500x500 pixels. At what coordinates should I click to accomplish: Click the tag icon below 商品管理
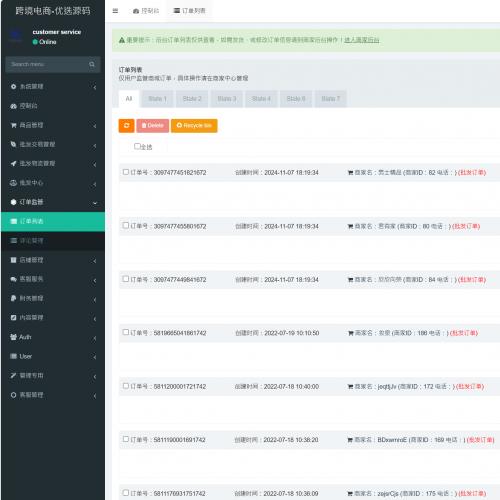point(13,144)
